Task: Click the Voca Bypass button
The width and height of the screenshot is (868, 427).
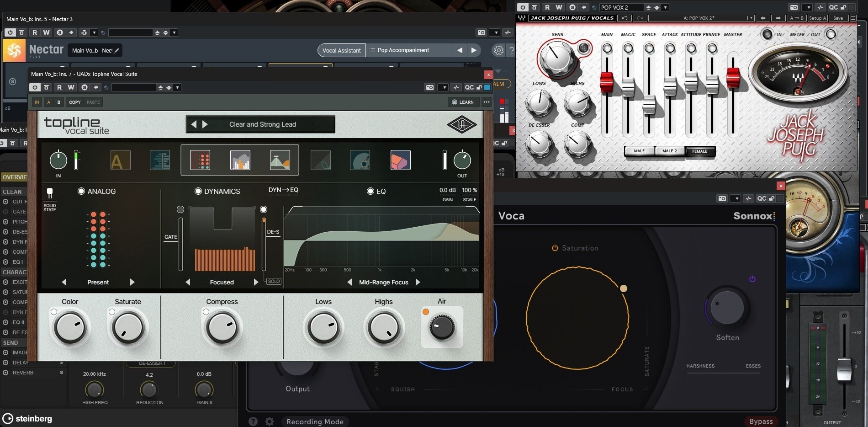Action: [x=761, y=422]
